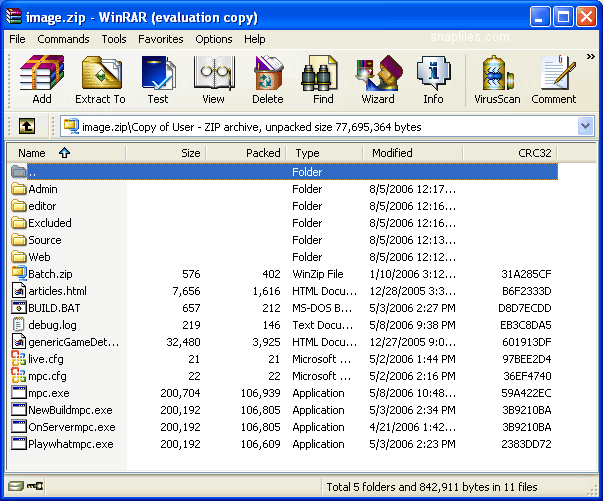The height and width of the screenshot is (501, 603).
Task: Open the Commands menu
Action: pyautogui.click(x=63, y=39)
